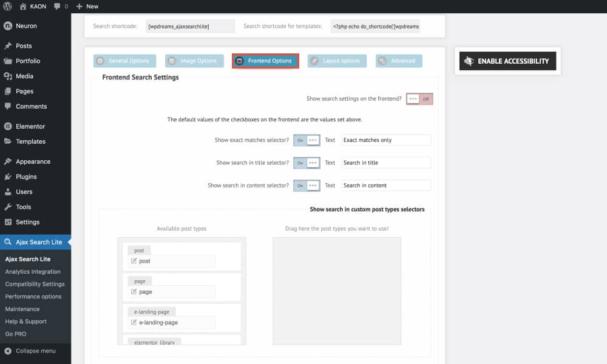Click the Show search in content selector toggle
Viewport: 607px width, 364px height.
307,185
